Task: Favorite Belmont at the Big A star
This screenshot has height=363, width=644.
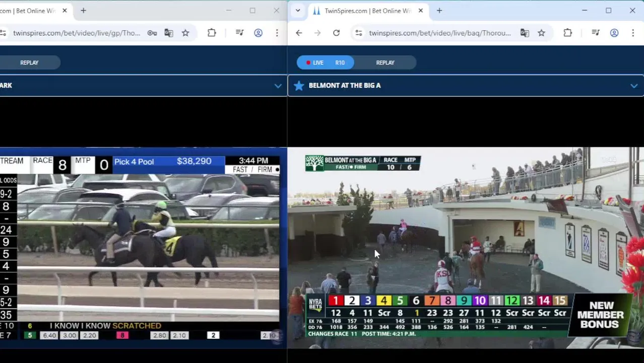Action: [299, 86]
